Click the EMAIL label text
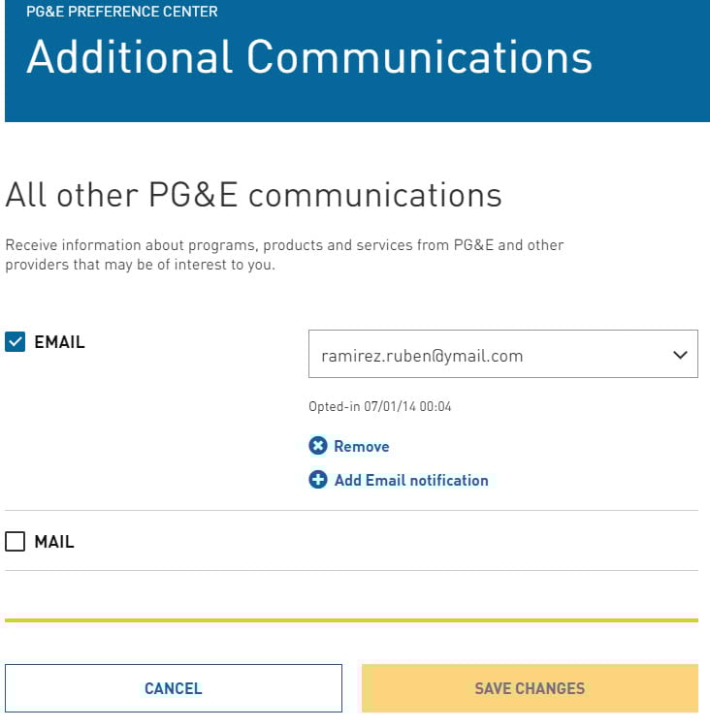Screen dimensions: 710x728 click(x=59, y=342)
